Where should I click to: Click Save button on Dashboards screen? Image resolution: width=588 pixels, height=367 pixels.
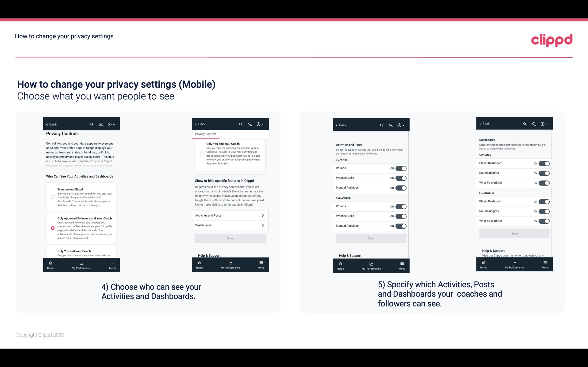pos(514,233)
